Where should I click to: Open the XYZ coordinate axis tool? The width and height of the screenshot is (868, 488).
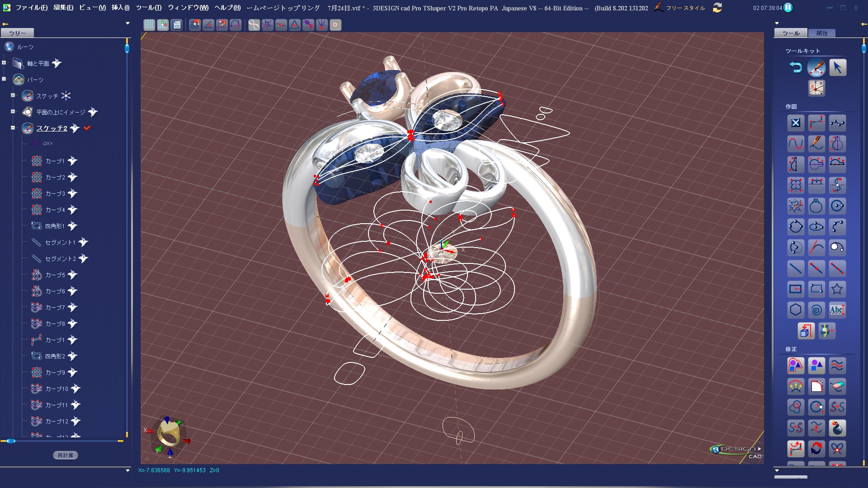tap(816, 88)
